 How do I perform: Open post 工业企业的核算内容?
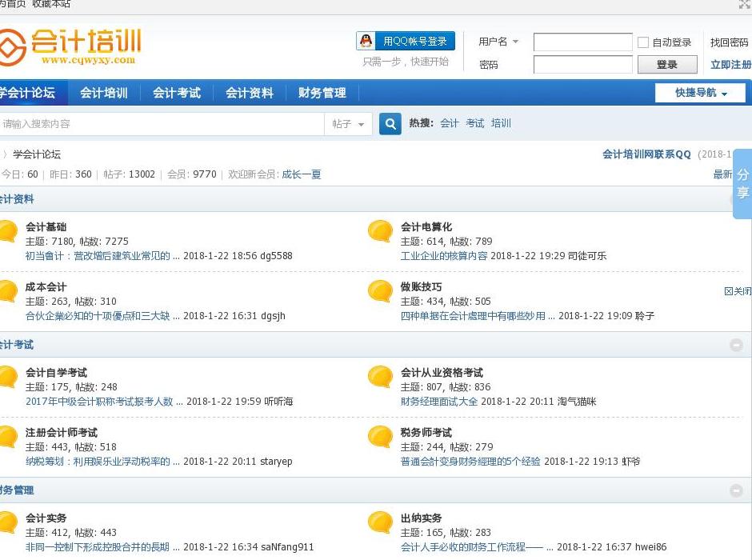444,256
